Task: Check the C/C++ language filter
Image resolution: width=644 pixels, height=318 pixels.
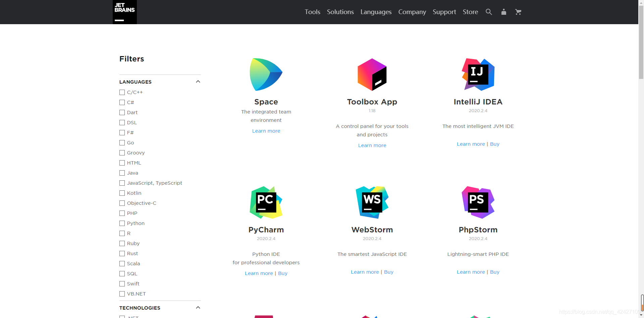Action: [x=122, y=92]
